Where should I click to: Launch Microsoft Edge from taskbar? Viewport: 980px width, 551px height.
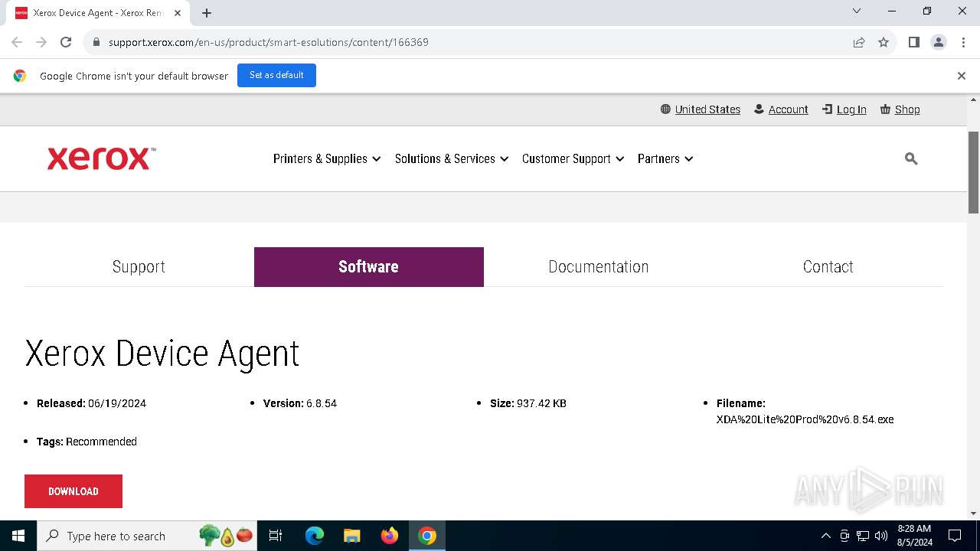tap(315, 536)
